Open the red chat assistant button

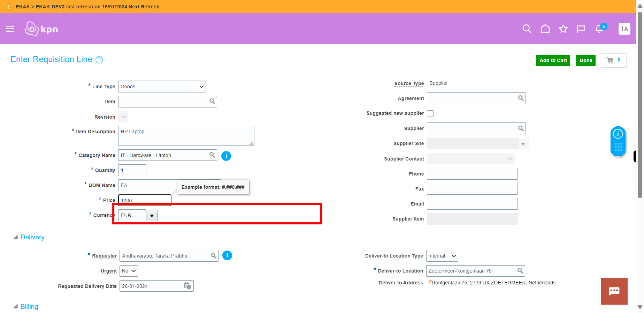click(614, 291)
